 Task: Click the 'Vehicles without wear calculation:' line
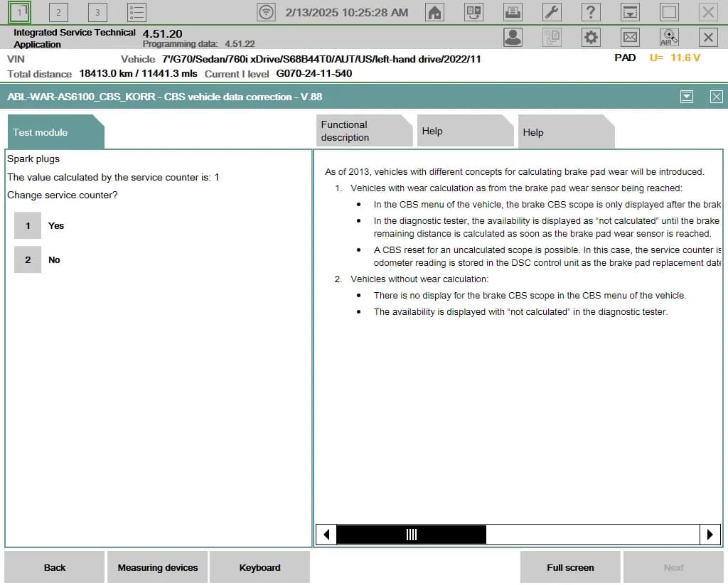(419, 279)
